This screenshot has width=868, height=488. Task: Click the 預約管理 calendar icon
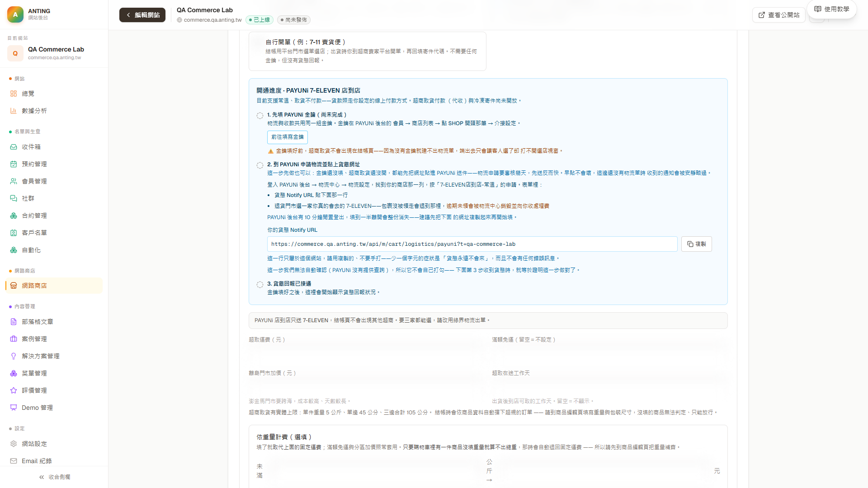click(x=14, y=164)
